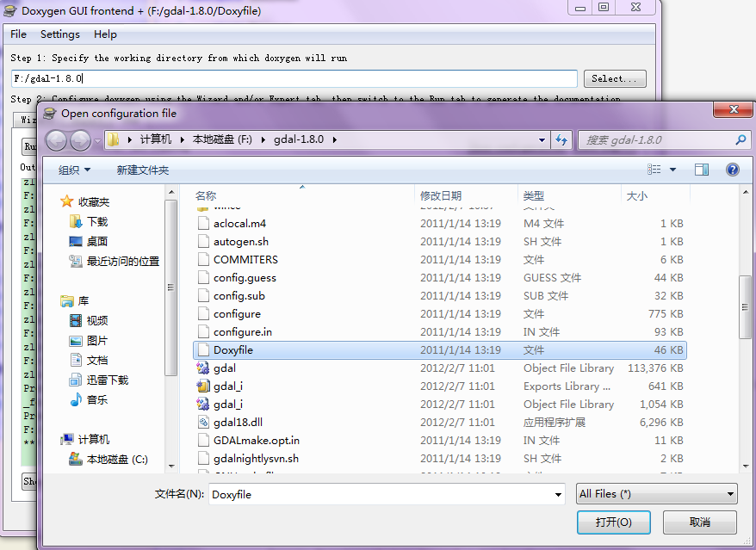The image size is (756, 550).
Task: Click the Recent Places icon (最近访问的位置)
Action: tap(76, 261)
